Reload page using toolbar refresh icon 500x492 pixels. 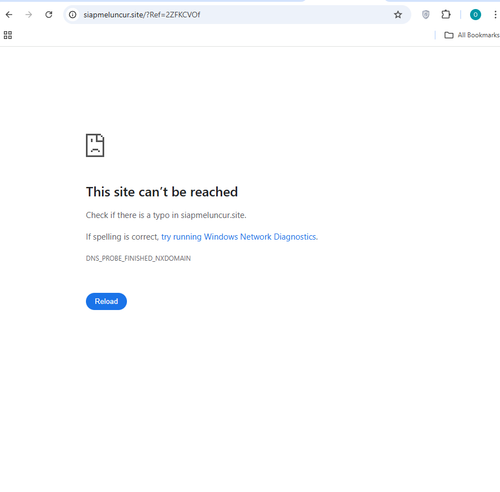49,15
